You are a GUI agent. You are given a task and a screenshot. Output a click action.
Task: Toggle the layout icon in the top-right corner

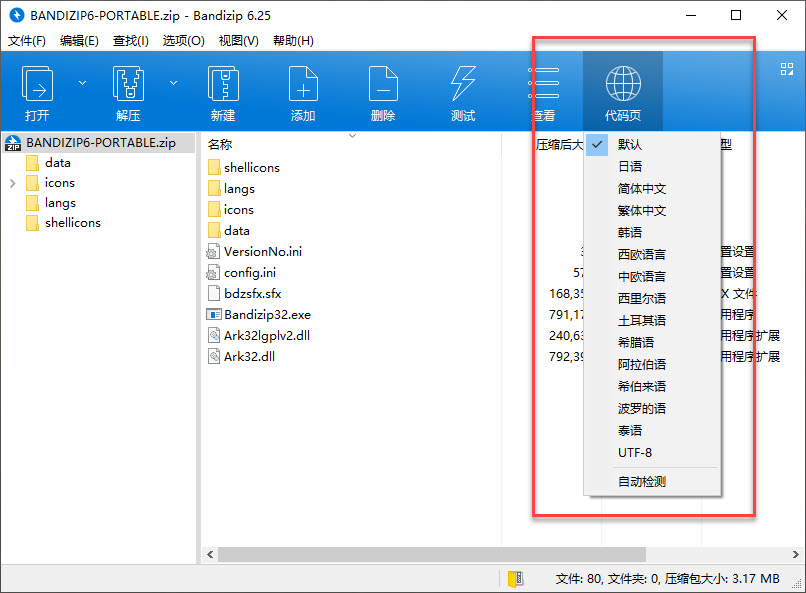(x=787, y=67)
